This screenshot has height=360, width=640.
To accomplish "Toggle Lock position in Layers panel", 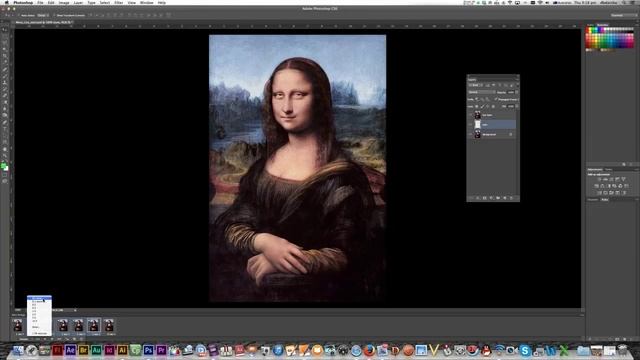I will pos(487,106).
